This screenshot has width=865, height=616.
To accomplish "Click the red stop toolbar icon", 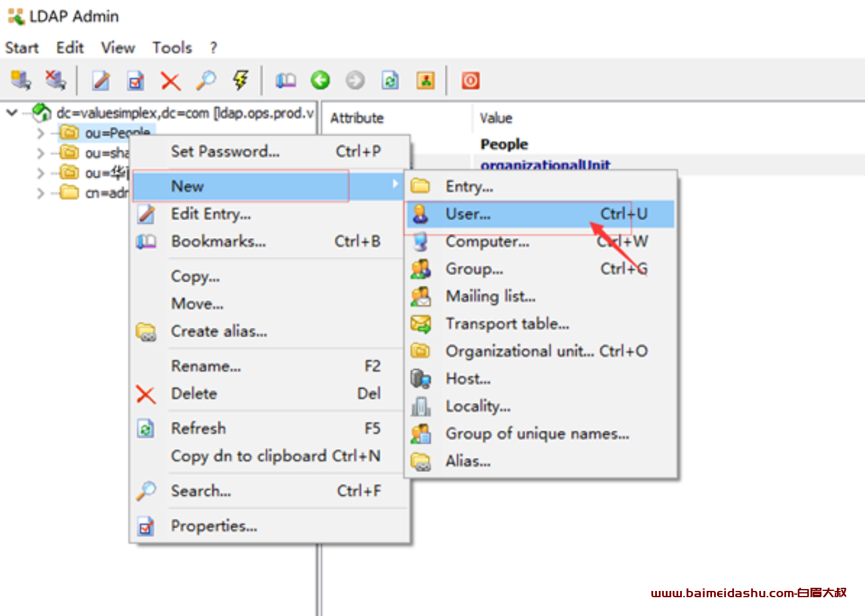I will (471, 80).
